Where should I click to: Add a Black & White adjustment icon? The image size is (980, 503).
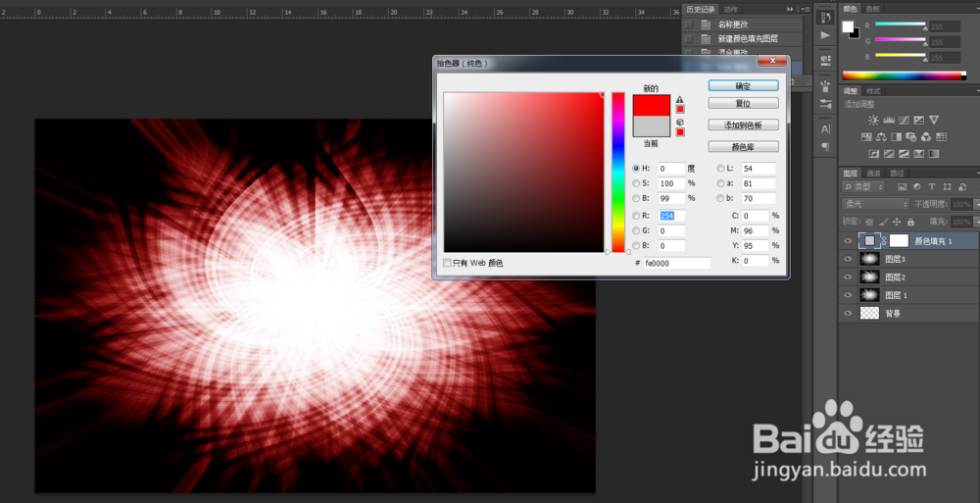(x=897, y=137)
